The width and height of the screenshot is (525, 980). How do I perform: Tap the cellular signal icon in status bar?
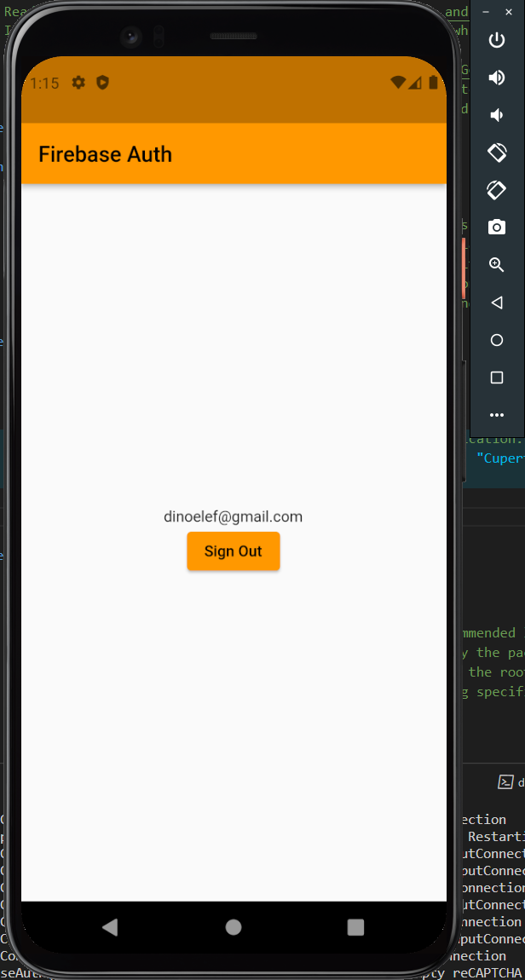click(x=415, y=83)
